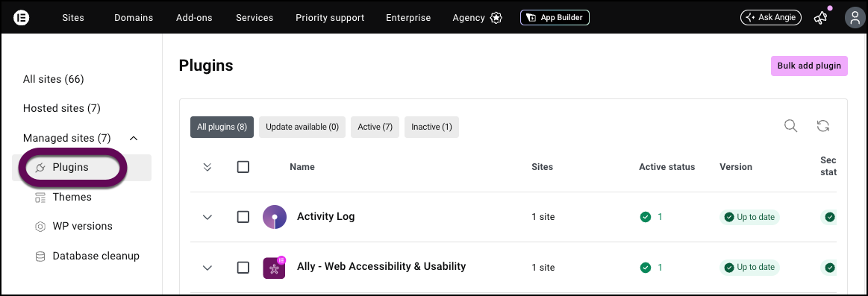868x296 pixels.
Task: Select the Active (7) filter
Action: tap(375, 127)
